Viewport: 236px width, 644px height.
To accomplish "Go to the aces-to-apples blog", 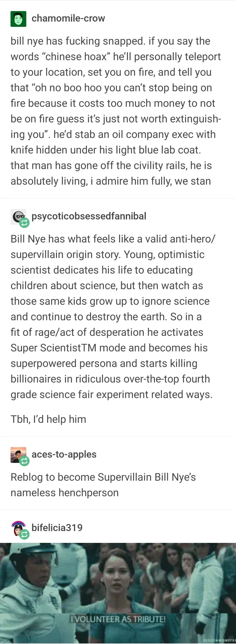I will (x=64, y=454).
